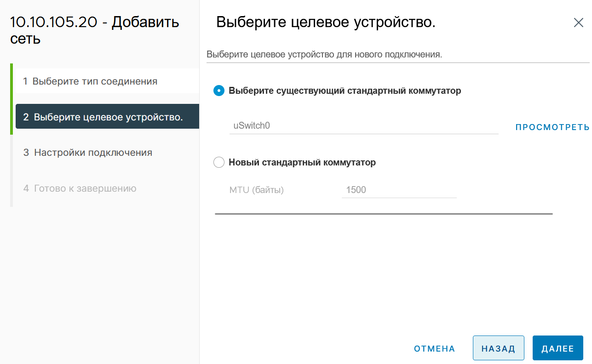
Task: Go to step 1 Выберите тип соединения
Action: pos(107,81)
